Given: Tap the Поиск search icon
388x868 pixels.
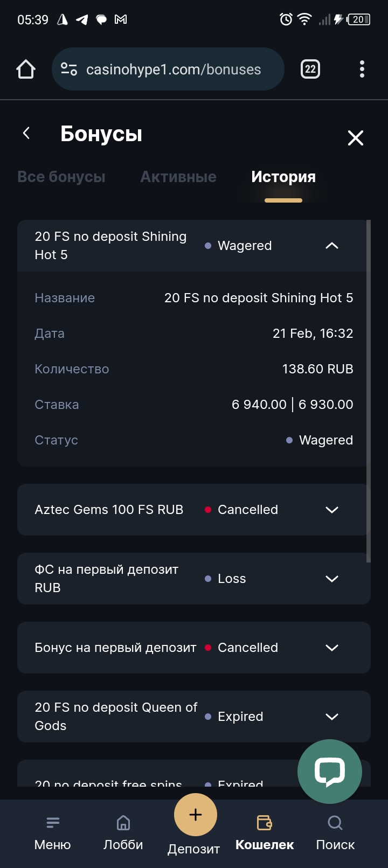Looking at the screenshot, I should 335,823.
